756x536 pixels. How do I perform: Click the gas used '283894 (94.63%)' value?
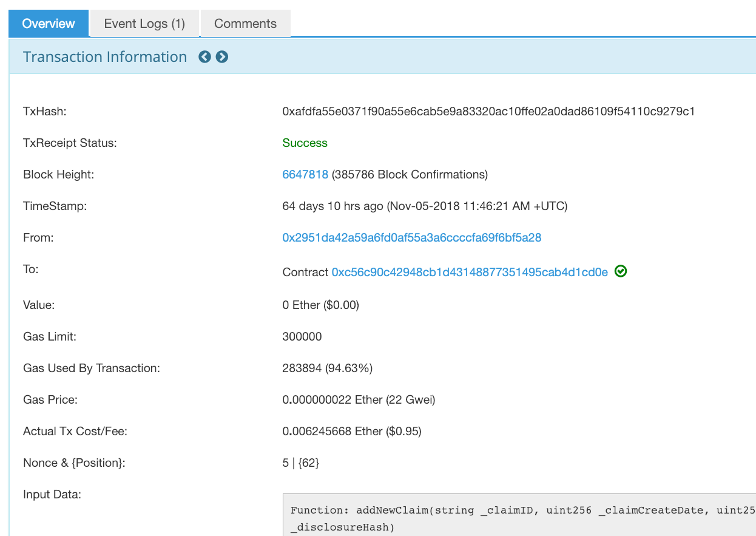coord(328,368)
